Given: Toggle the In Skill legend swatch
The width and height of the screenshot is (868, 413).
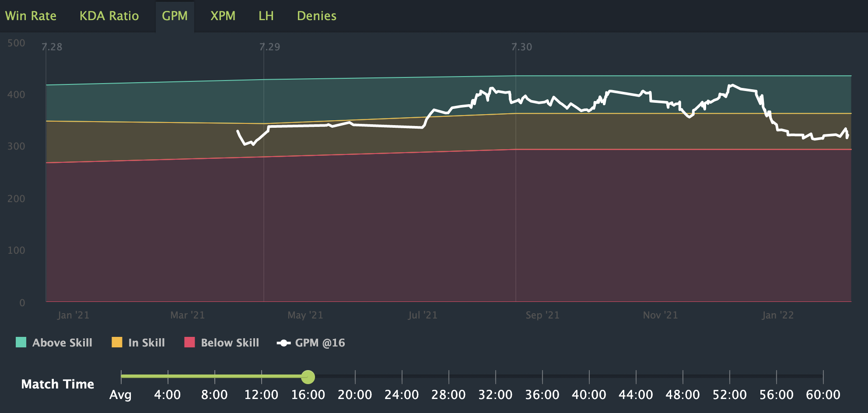Looking at the screenshot, I should coord(117,342).
